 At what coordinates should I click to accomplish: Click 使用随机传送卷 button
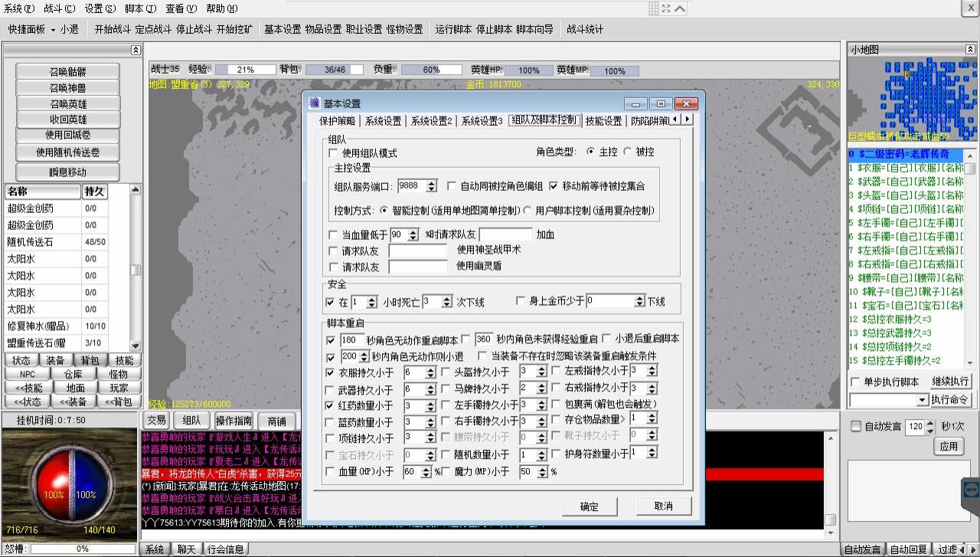[68, 152]
